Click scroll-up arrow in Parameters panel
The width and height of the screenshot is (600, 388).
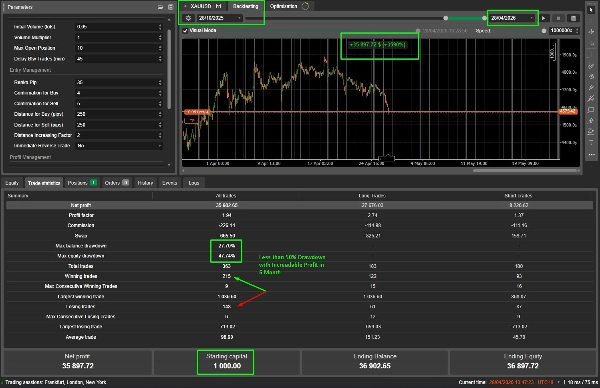click(x=169, y=19)
